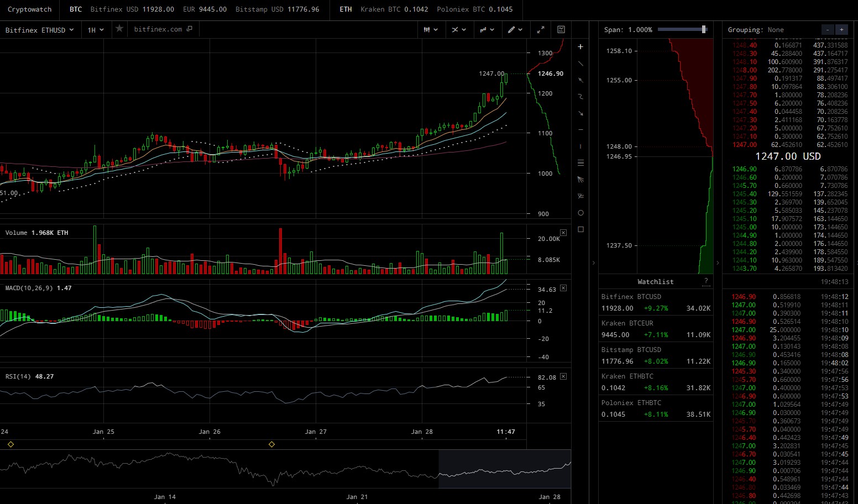Toggle the favorite star next to the timeframe
Image resolution: width=858 pixels, height=504 pixels.
pos(119,29)
